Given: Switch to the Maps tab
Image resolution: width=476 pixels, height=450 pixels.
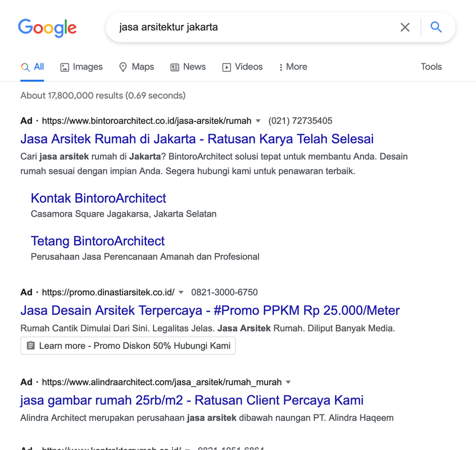Looking at the screenshot, I should 137,67.
